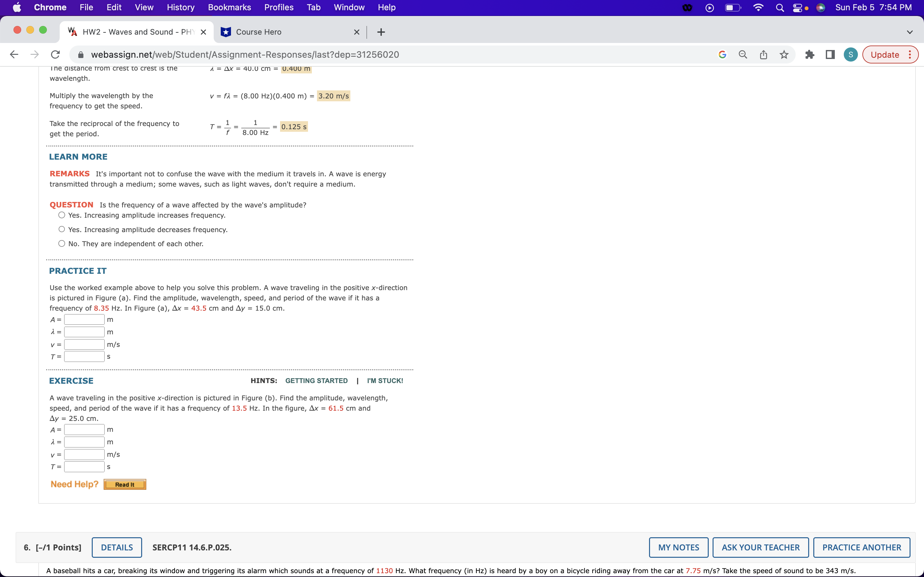Click the Read It button

(x=124, y=484)
